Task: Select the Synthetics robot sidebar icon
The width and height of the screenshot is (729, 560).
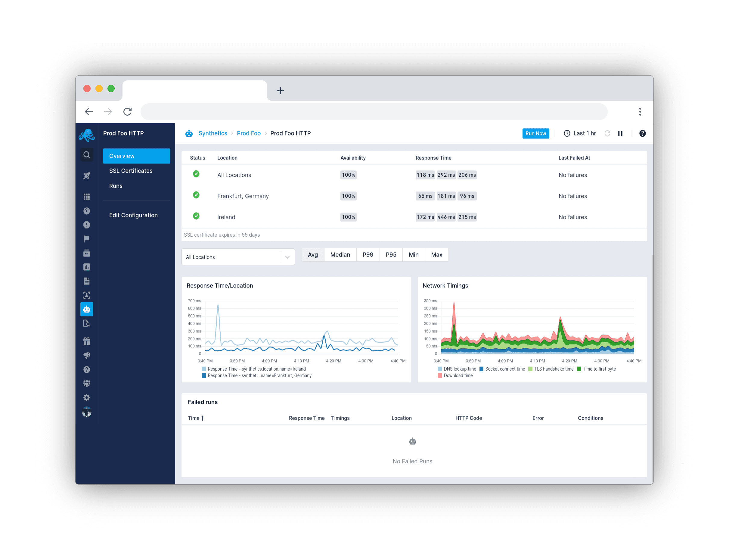Action: tap(87, 309)
